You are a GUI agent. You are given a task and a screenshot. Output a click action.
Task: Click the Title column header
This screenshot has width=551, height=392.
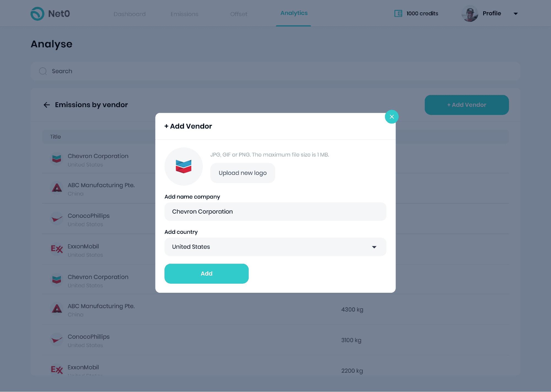click(x=55, y=136)
